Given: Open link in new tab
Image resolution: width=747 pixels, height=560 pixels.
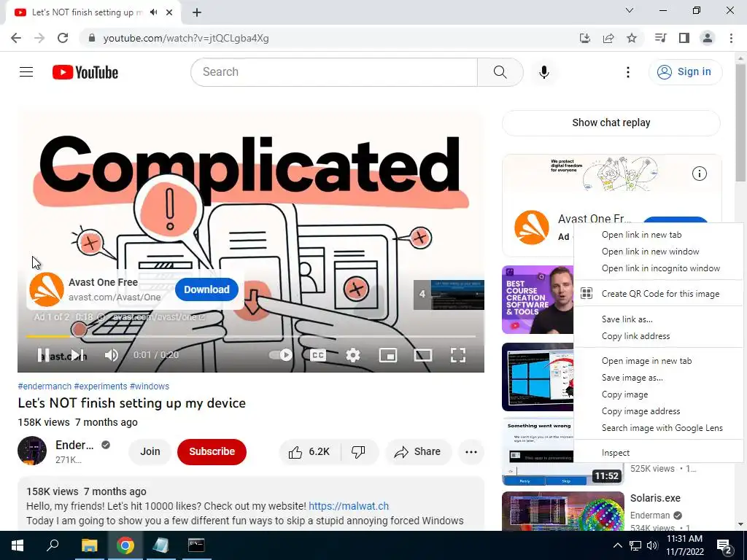Looking at the screenshot, I should (x=659, y=235).
